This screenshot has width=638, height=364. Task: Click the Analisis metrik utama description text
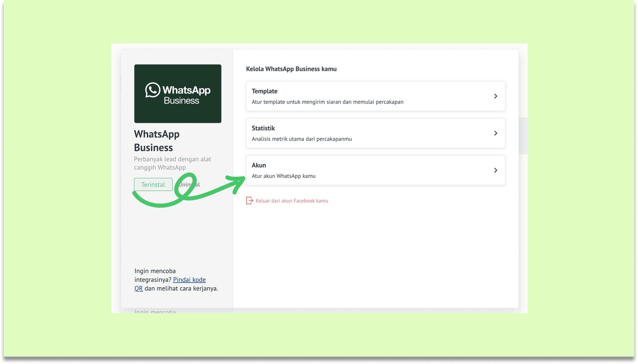pos(302,139)
